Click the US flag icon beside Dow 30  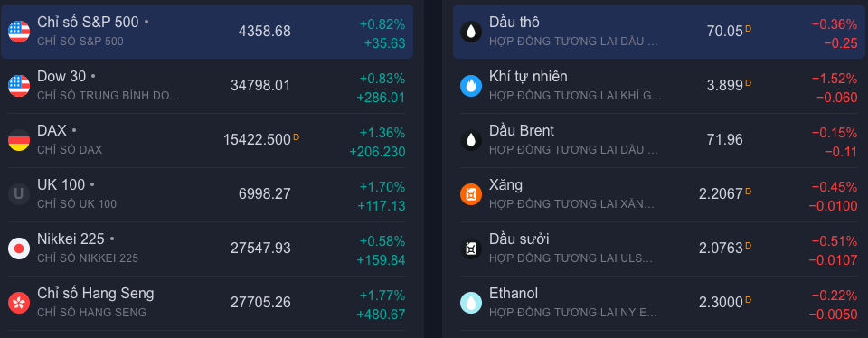pyautogui.click(x=19, y=86)
